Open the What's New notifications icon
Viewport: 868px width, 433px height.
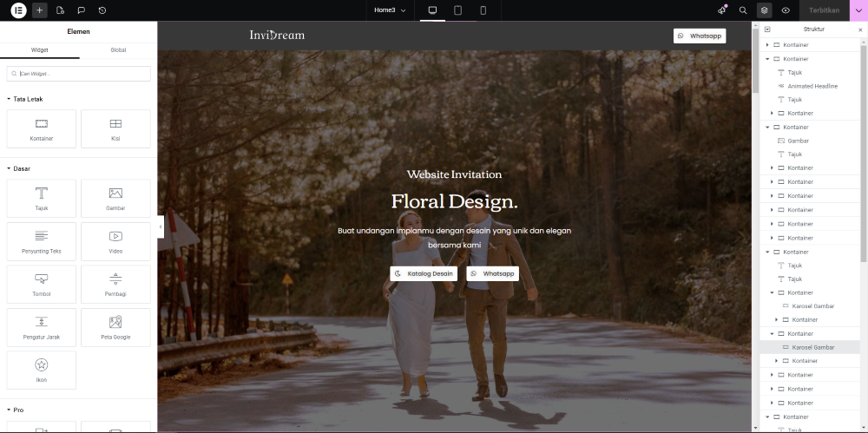[x=722, y=10]
